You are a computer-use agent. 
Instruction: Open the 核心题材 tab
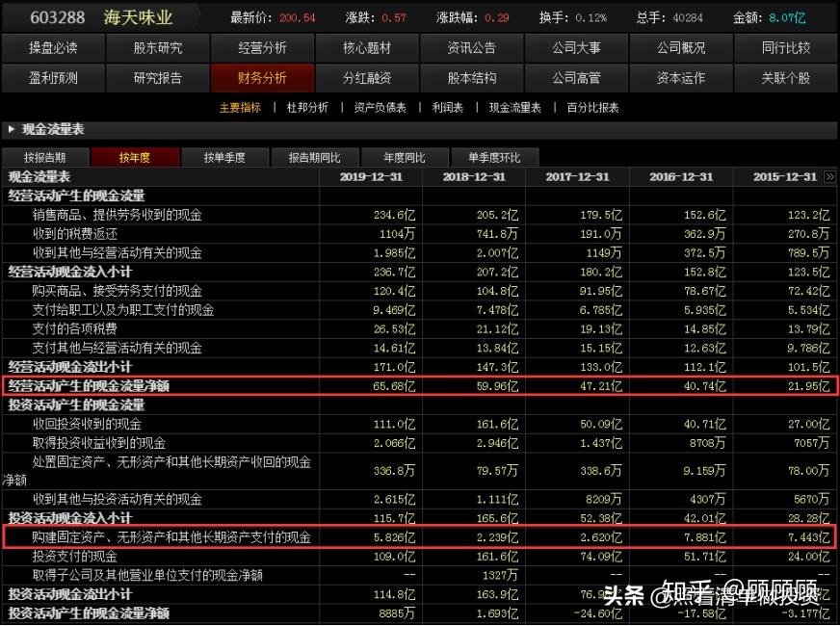click(367, 48)
